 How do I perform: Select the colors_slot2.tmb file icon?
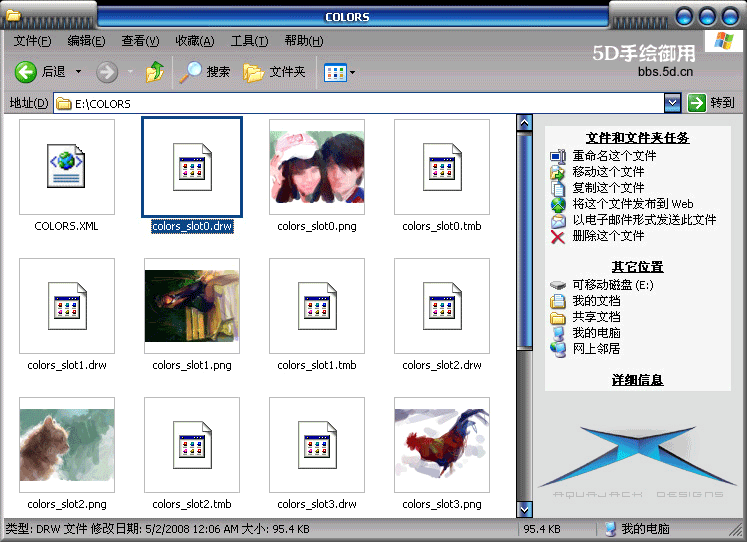point(192,445)
